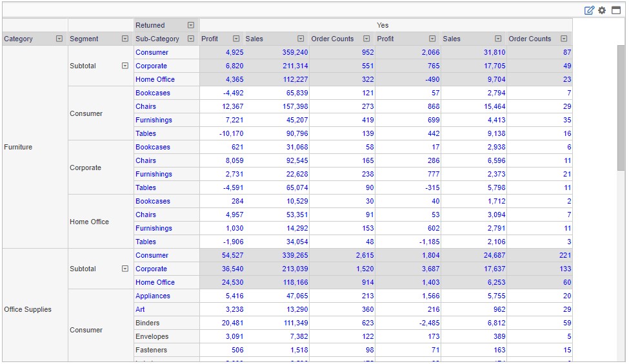Viewport: 629px width, 364px height.
Task: Open the Segment column filter dropdown
Action: [x=125, y=39]
